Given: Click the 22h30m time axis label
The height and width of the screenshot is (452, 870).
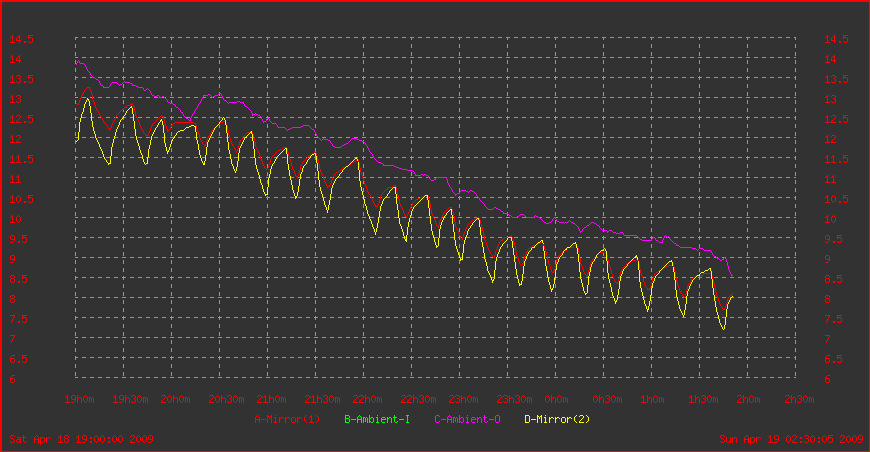Looking at the screenshot, I should click(x=418, y=399).
